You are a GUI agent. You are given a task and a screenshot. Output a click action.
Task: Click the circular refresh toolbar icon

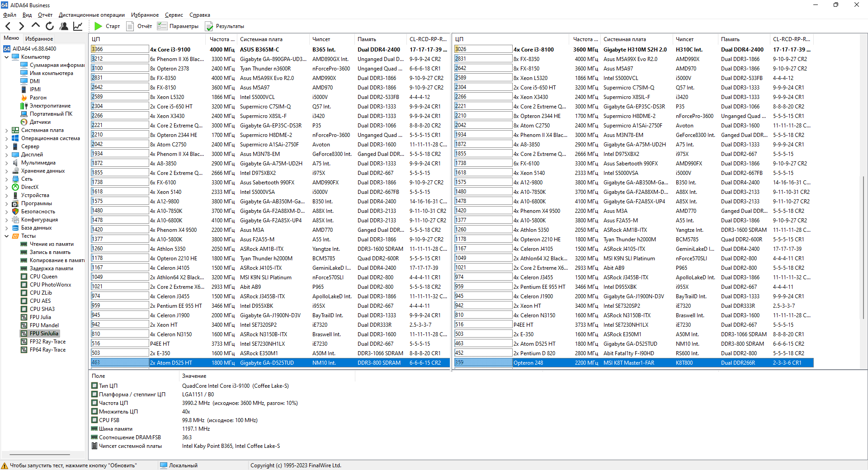pyautogui.click(x=50, y=26)
